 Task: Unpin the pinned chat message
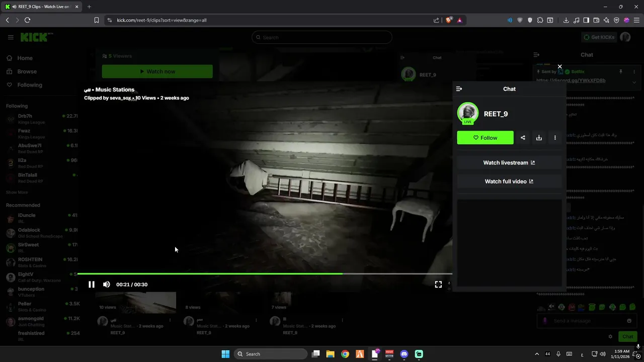tap(621, 72)
